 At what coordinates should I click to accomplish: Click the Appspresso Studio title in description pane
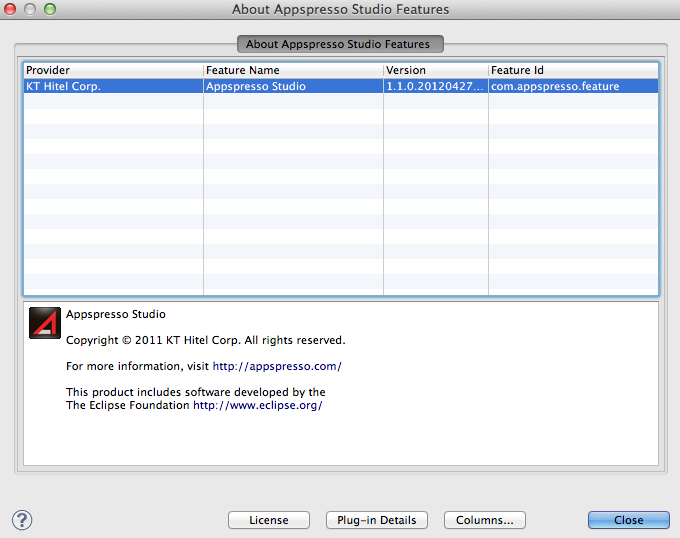(116, 314)
